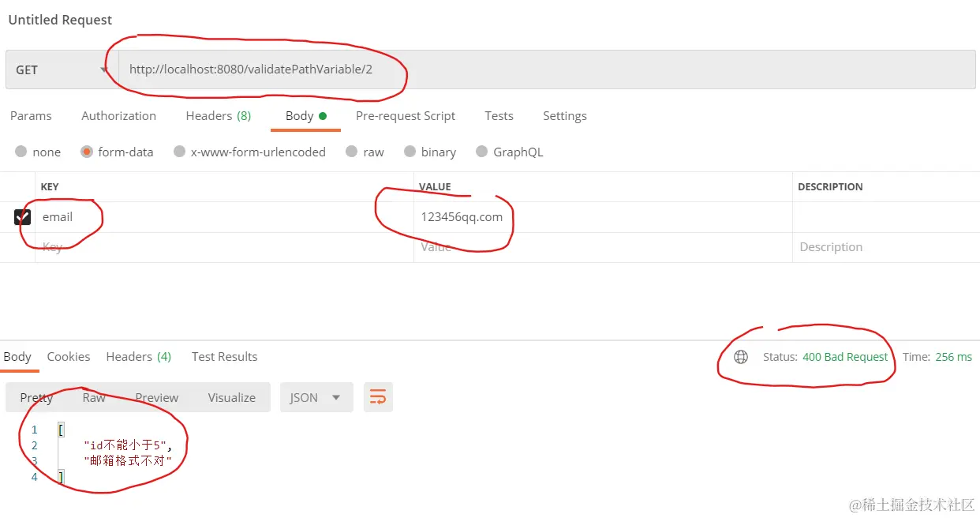Select the binary body radio button
This screenshot has height=518, width=980.
[x=410, y=152]
